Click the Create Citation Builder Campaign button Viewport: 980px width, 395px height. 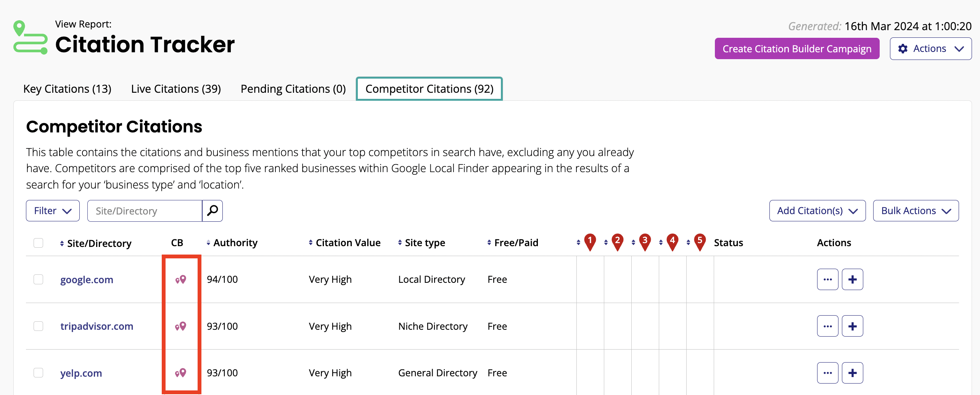tap(797, 48)
